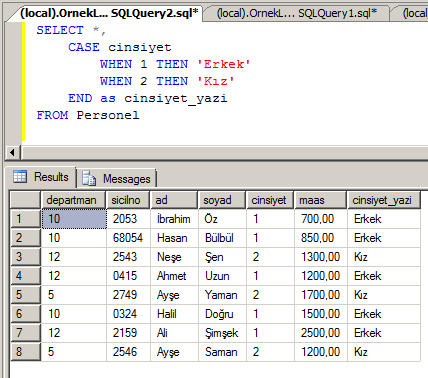Screen dimensions: 428x378
Task: Click the Personel table name in the query
Action: (108, 115)
